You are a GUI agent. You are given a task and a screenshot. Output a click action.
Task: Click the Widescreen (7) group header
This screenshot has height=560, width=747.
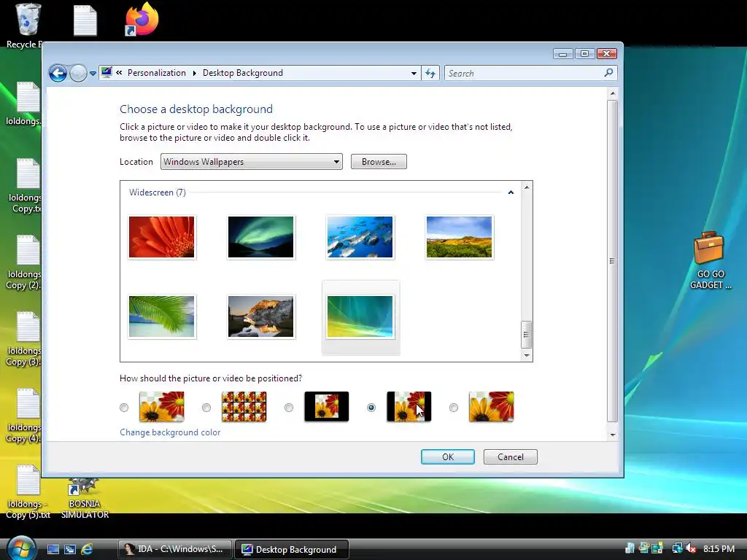(158, 192)
